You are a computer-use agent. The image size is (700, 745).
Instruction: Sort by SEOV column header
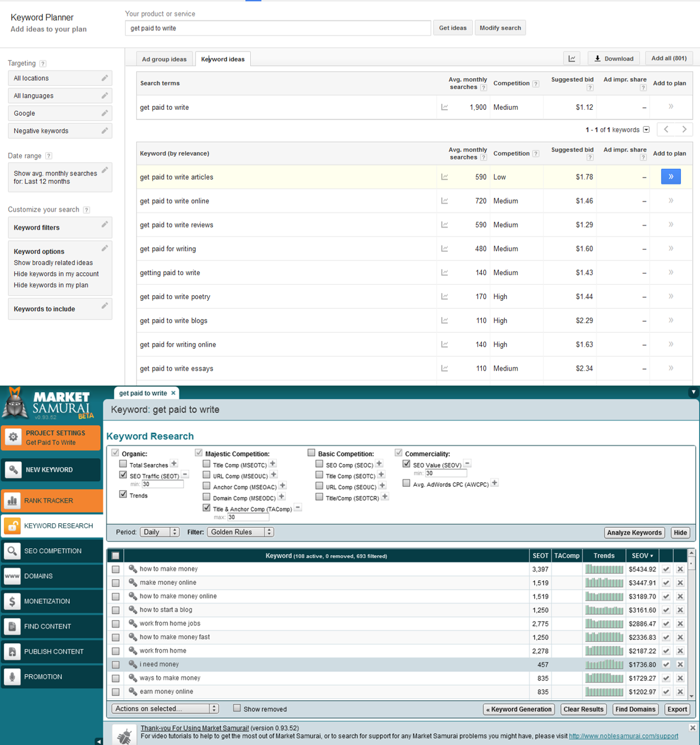click(x=642, y=556)
